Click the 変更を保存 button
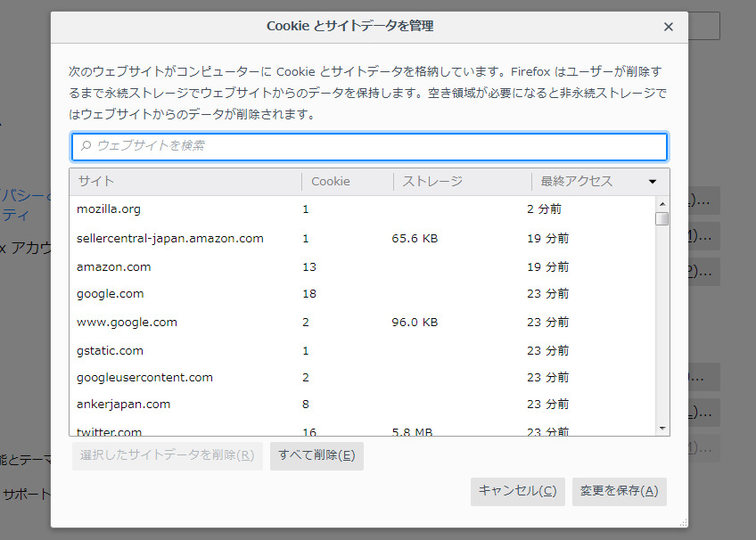The width and height of the screenshot is (756, 540). pos(619,492)
